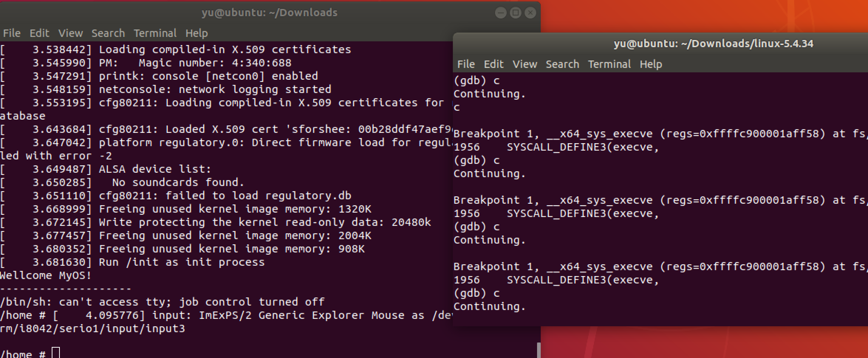Click 'failed to load regulatory.db' line
This screenshot has width=868, height=358.
(x=258, y=196)
